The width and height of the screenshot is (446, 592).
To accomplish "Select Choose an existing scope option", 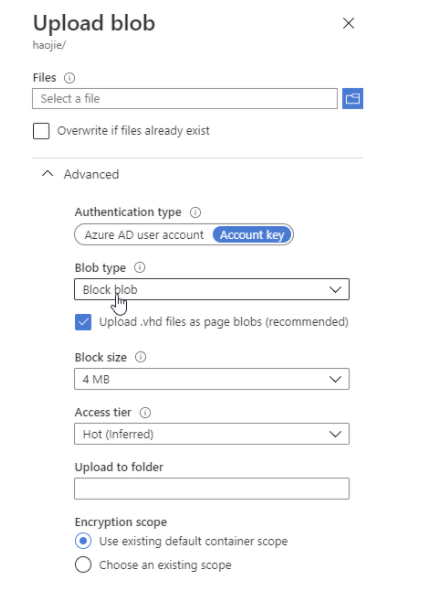I will point(83,565).
